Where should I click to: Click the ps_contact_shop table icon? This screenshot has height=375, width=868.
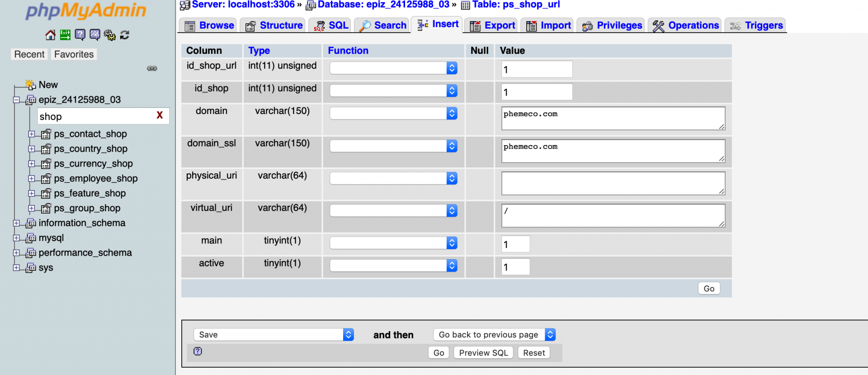click(46, 134)
